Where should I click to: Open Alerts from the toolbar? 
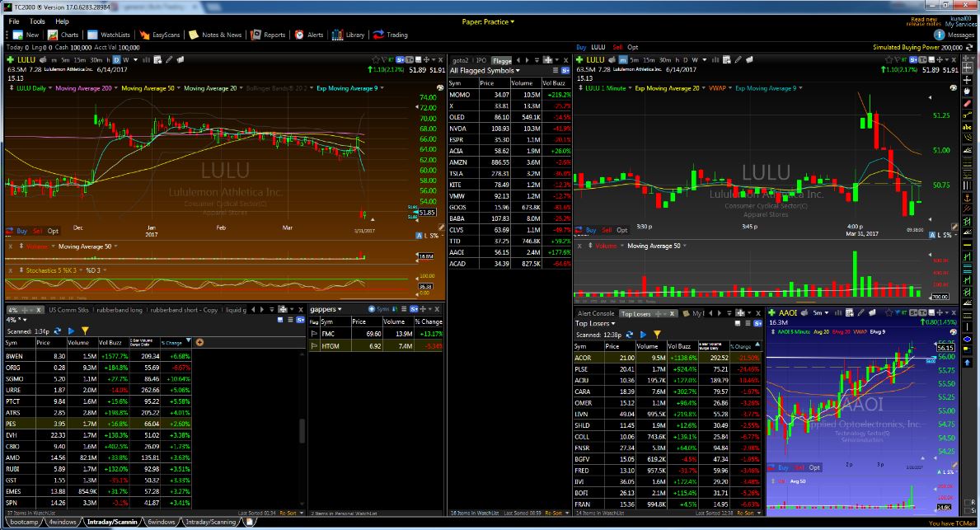[x=309, y=35]
